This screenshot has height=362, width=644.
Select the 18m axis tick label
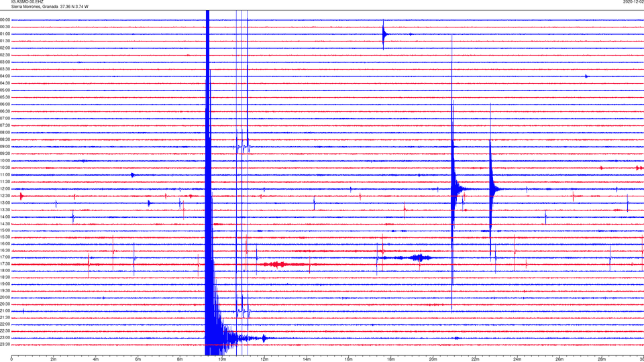390,359
